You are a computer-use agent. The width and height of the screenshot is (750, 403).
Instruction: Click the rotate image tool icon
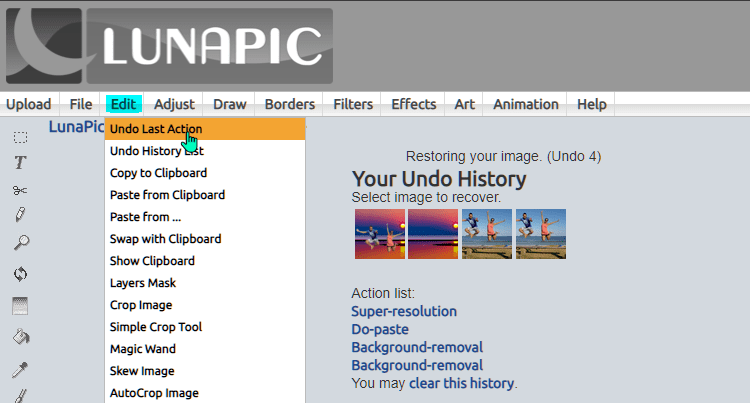click(x=20, y=274)
